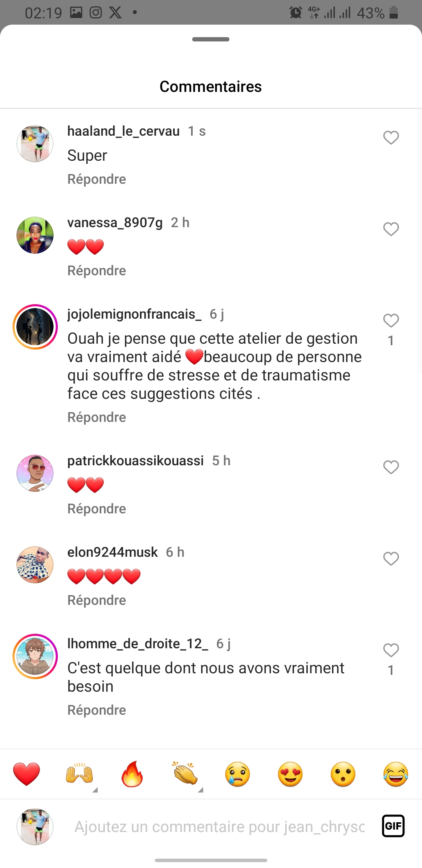Image resolution: width=422 pixels, height=868 pixels.
Task: Like haaland_le_cervau's 'Super' comment
Action: coord(391,138)
